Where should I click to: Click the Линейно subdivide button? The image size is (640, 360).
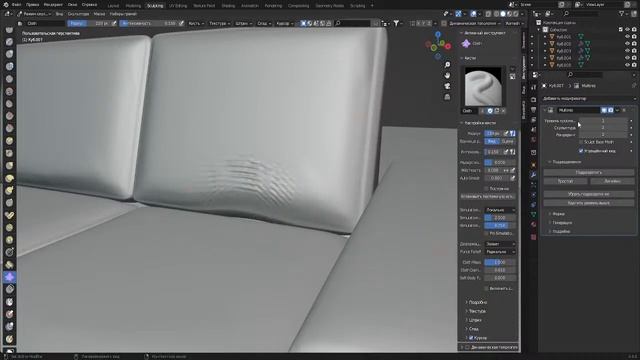click(612, 181)
